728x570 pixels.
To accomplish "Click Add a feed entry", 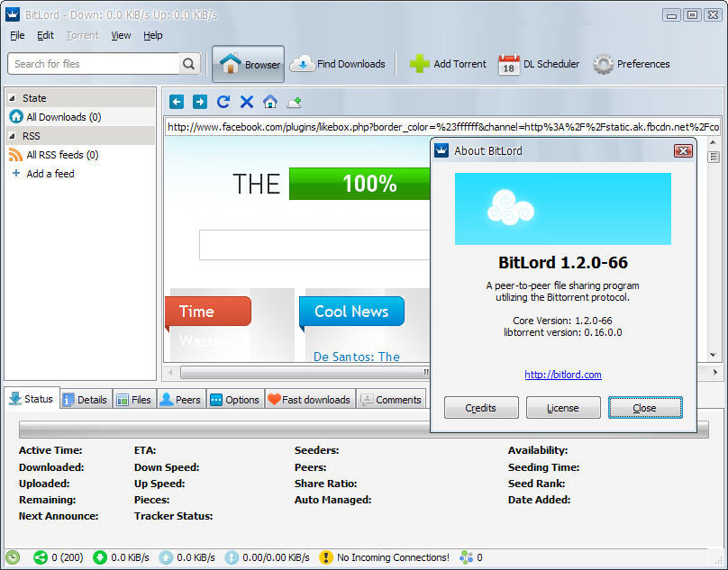I will (50, 174).
